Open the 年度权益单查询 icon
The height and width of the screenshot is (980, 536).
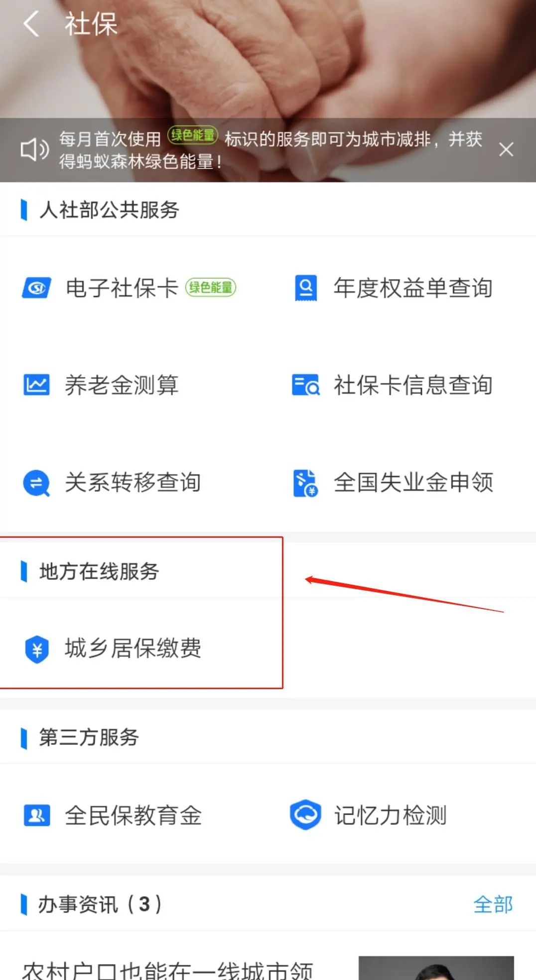pyautogui.click(x=306, y=288)
